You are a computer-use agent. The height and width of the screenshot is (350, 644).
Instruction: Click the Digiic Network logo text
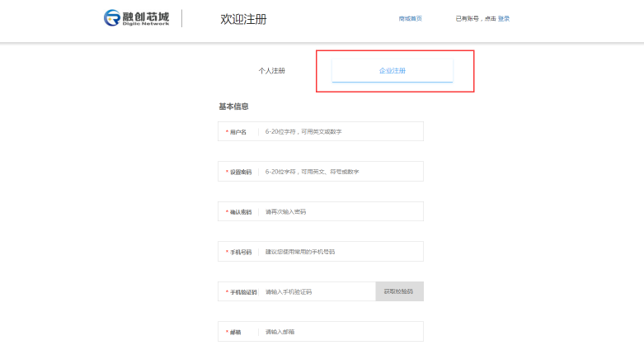[x=146, y=24]
